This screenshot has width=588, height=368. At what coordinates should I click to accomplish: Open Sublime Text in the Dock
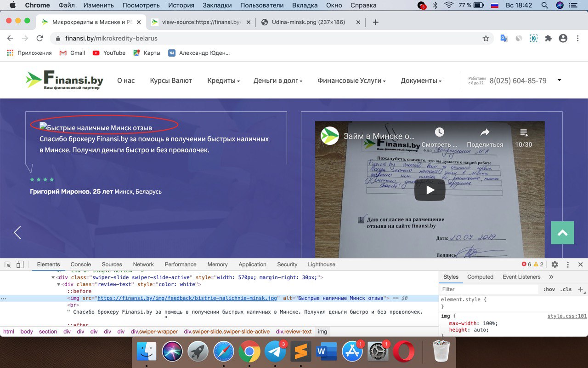300,352
